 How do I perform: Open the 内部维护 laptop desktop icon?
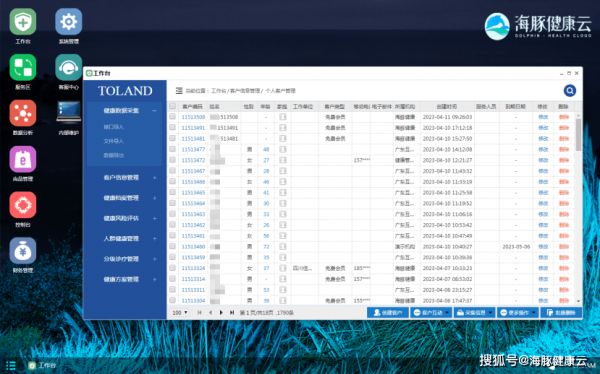[x=68, y=112]
